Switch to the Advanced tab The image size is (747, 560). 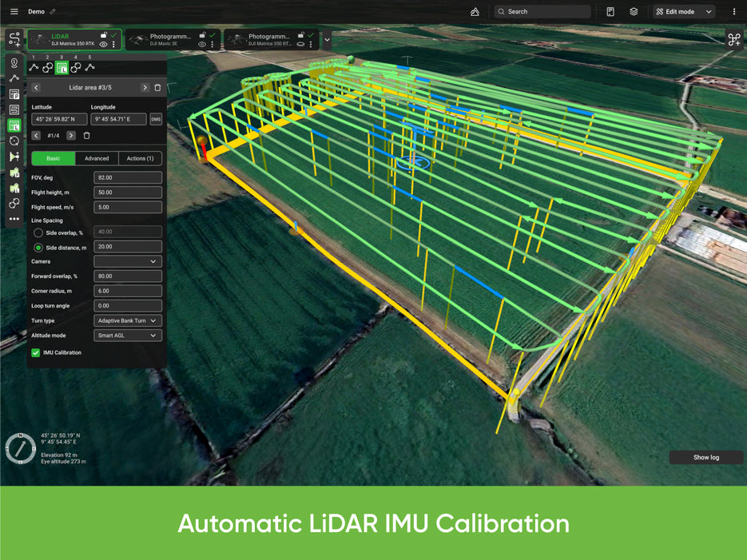pyautogui.click(x=97, y=158)
